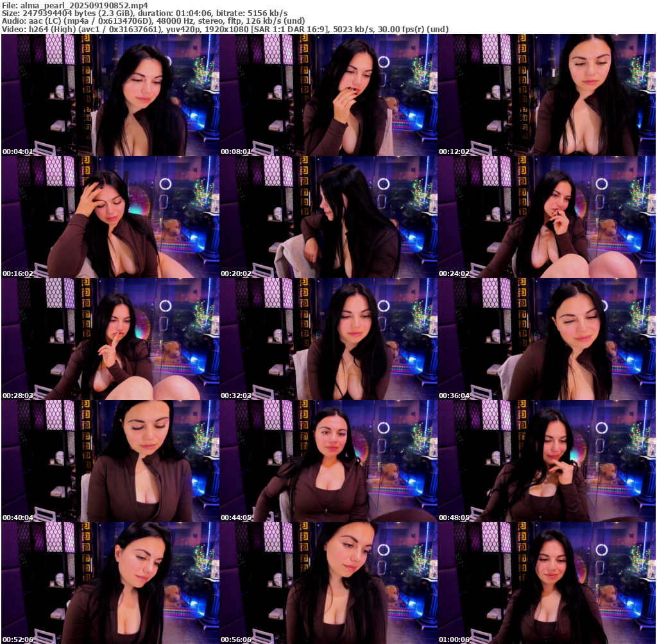Click the pixel format 'yuv420p'
Viewport: 657px width, 644px height.
(x=183, y=30)
